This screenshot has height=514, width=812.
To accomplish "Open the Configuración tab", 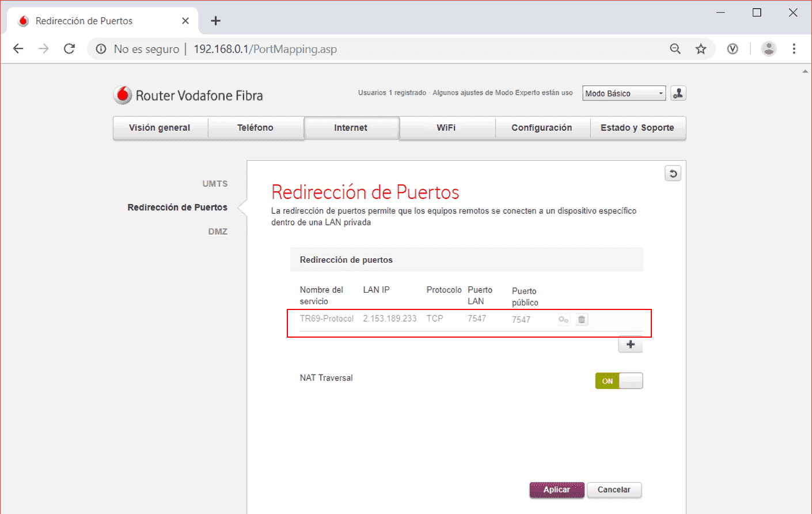I will coord(541,128).
